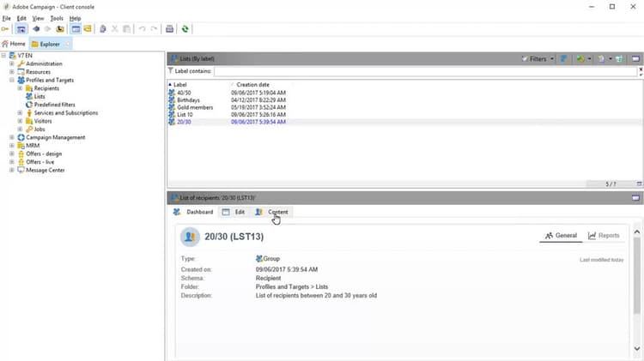644x361 pixels.
Task: Expand the MRM tree node
Action: pos(12,146)
